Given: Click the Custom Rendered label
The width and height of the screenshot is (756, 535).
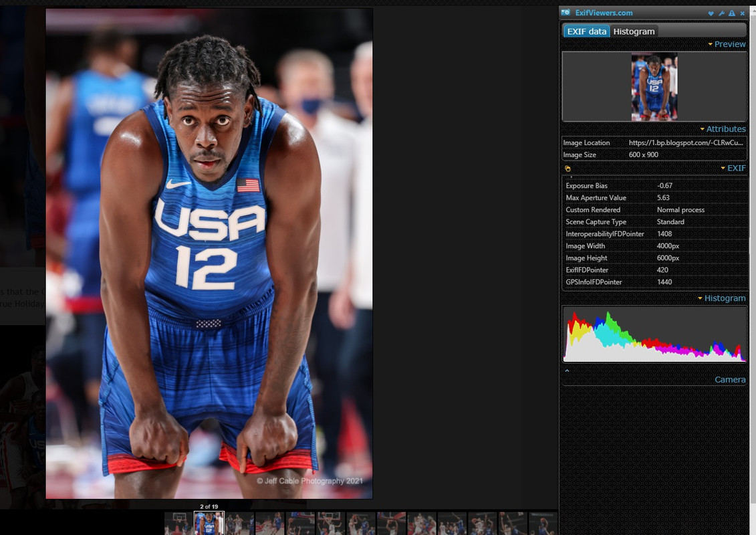Looking at the screenshot, I should [x=593, y=210].
